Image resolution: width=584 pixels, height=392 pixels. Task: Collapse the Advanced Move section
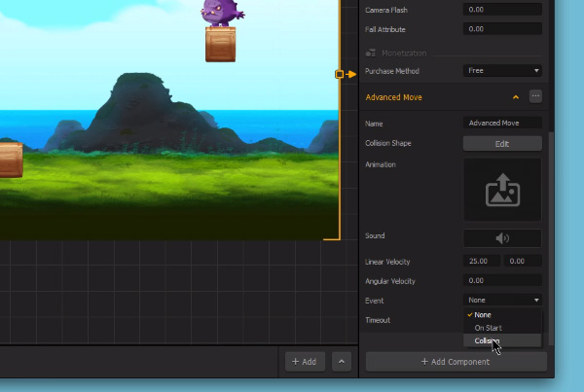tap(516, 97)
